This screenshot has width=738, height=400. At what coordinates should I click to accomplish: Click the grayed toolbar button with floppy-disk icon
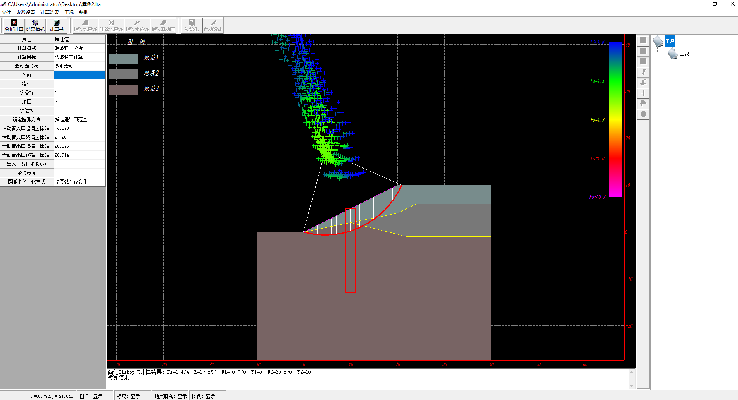(192, 25)
